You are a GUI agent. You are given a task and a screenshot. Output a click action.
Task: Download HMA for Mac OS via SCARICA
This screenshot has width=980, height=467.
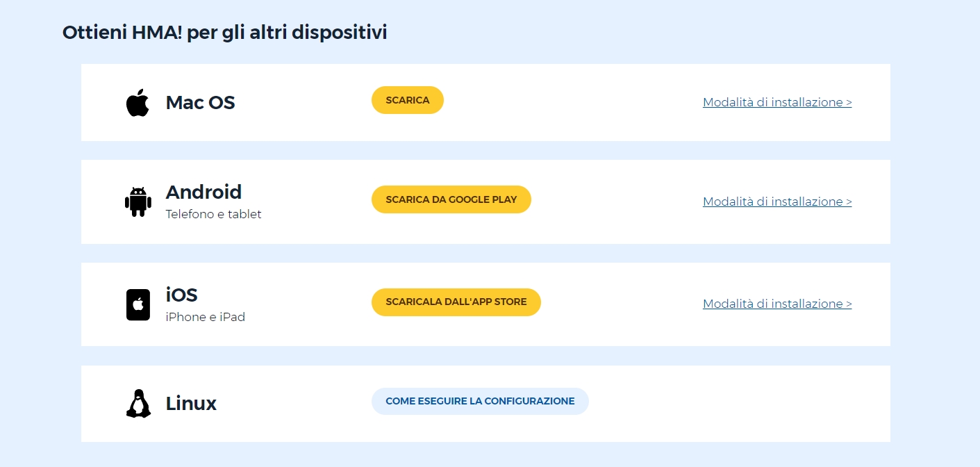point(408,100)
